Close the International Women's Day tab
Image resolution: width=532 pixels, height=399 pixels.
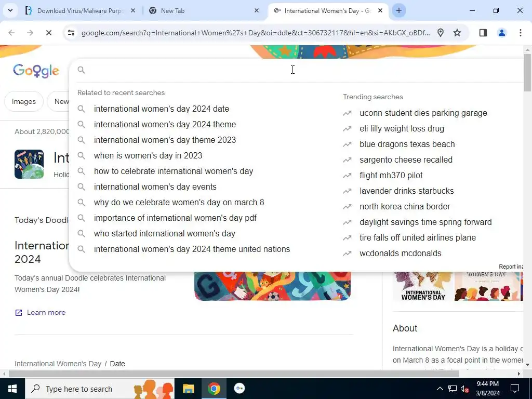pos(380,11)
